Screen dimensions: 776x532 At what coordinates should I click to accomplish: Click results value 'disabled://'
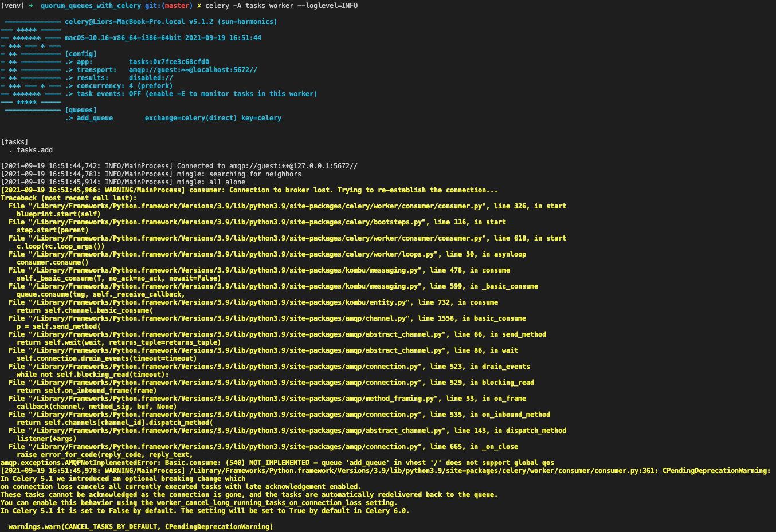tap(151, 78)
